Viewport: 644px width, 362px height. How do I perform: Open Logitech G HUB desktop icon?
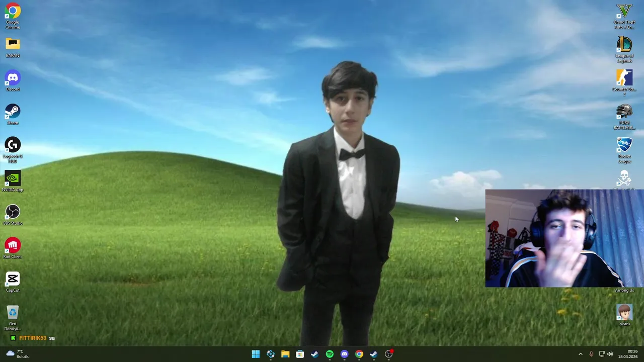13,150
